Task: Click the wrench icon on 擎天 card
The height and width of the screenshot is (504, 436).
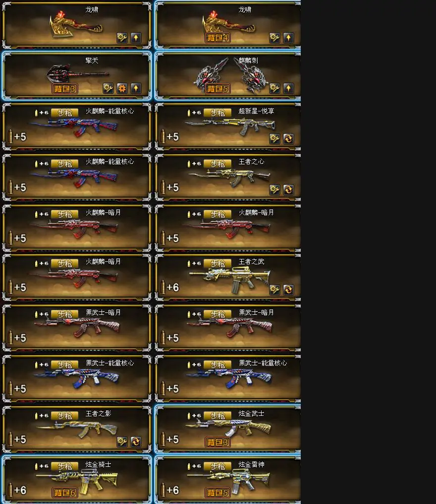Action: [108, 89]
